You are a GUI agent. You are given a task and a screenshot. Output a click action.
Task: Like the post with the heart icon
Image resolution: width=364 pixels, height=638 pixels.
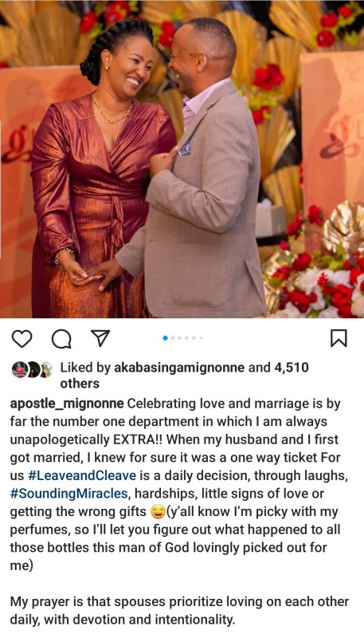22,338
